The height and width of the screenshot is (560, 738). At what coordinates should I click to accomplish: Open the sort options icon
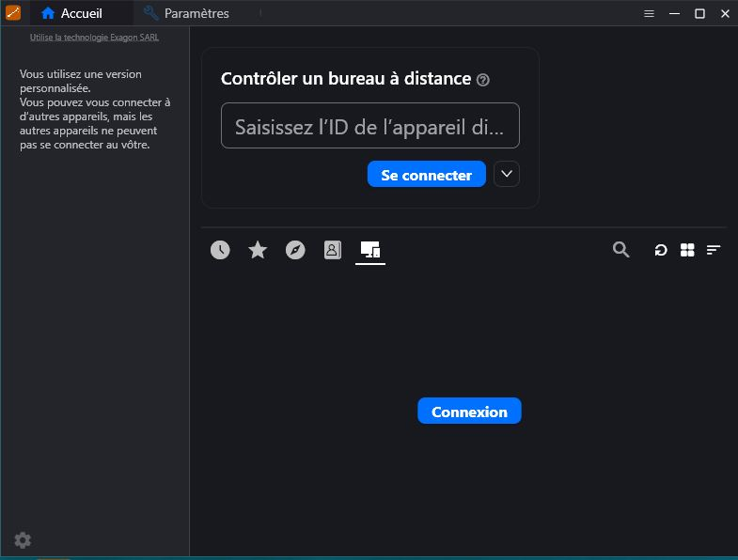point(714,250)
